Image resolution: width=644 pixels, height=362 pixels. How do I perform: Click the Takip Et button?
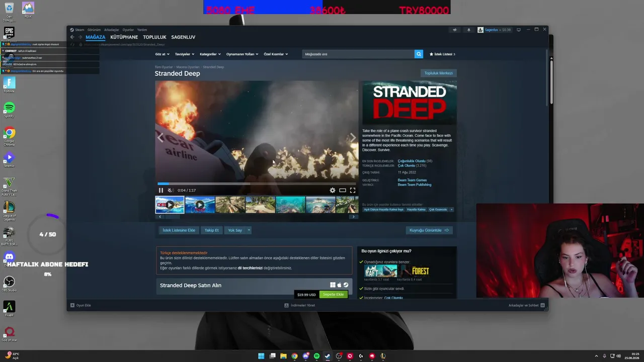(x=212, y=230)
